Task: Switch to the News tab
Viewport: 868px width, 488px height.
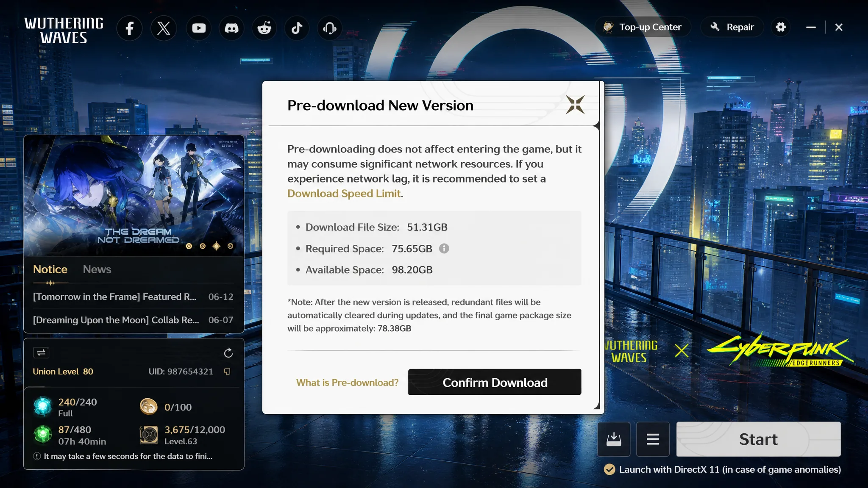Action: point(97,269)
